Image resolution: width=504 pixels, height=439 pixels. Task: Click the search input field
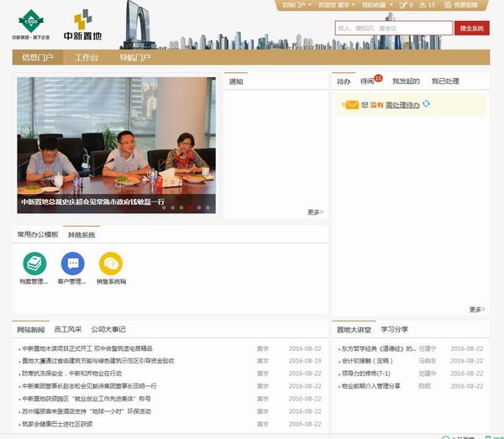(393, 29)
